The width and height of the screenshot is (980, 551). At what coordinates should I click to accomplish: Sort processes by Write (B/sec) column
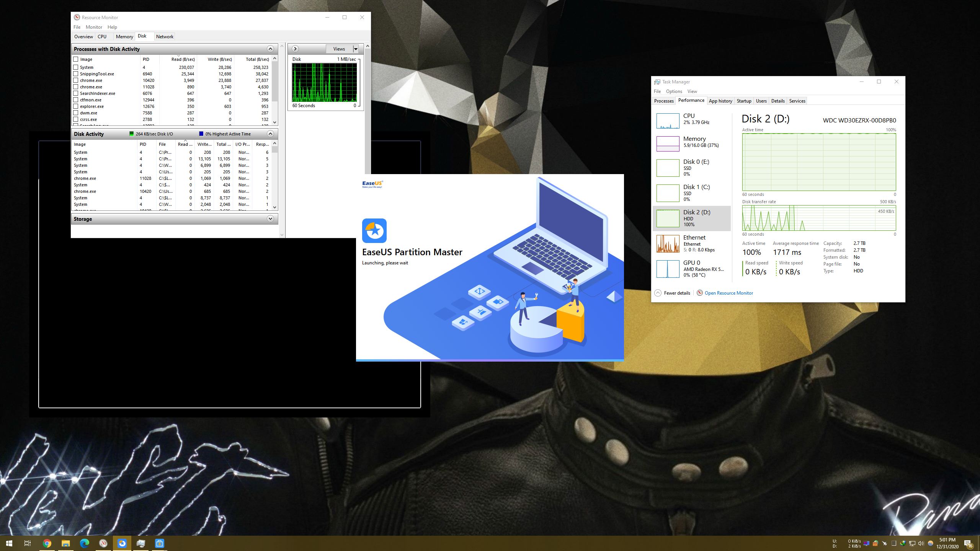coord(215,59)
